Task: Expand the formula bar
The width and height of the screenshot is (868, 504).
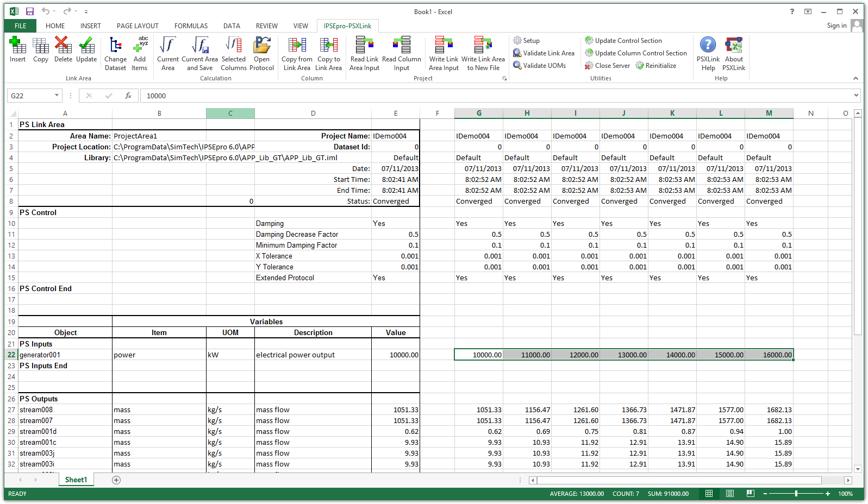Action: pyautogui.click(x=856, y=96)
